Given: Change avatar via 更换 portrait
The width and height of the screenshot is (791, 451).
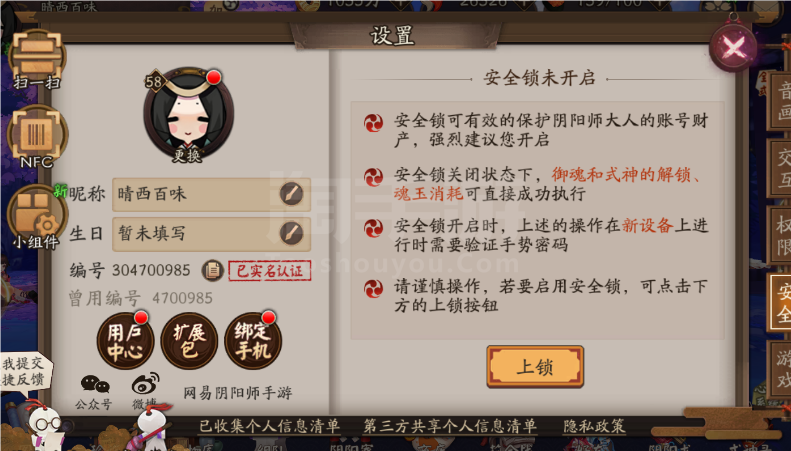Looking at the screenshot, I should pyautogui.click(x=188, y=115).
